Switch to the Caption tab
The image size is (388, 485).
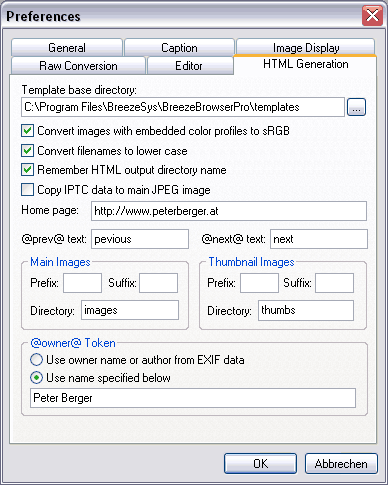click(179, 48)
